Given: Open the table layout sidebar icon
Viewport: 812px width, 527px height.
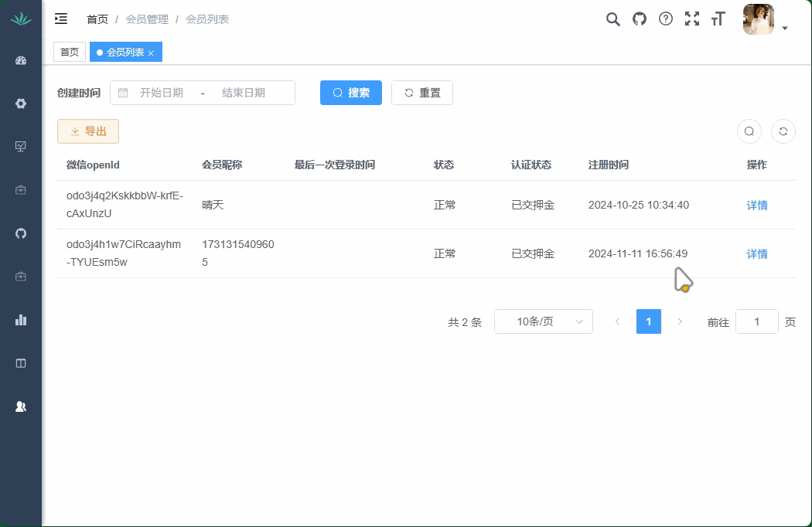Looking at the screenshot, I should point(21,363).
